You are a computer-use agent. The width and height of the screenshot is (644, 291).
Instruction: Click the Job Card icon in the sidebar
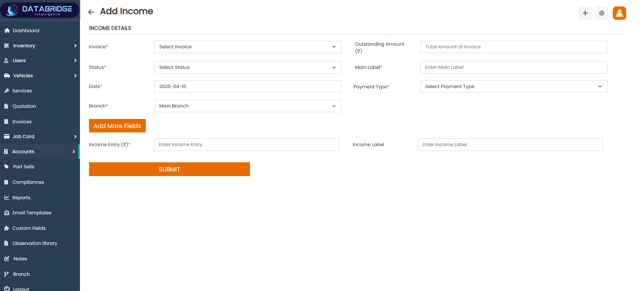click(6, 136)
